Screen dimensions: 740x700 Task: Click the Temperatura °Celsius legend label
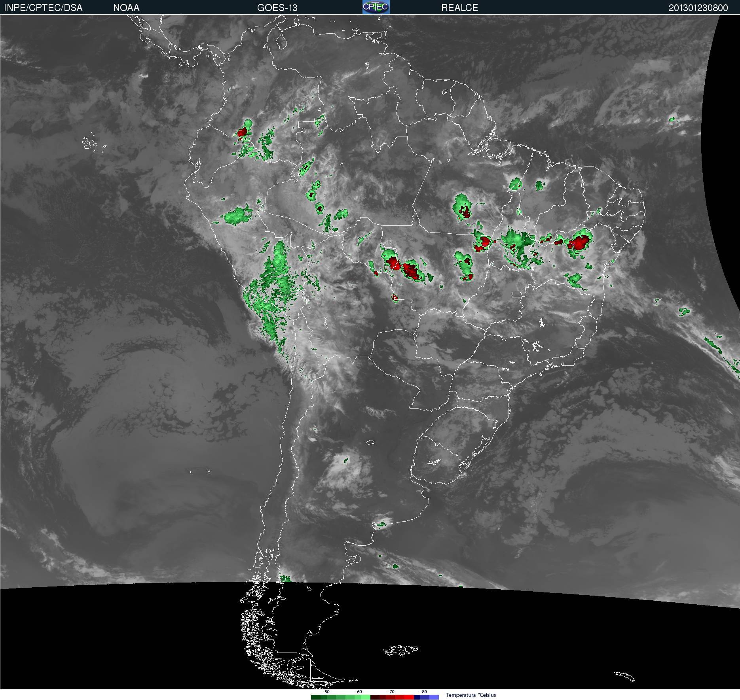[x=471, y=695]
